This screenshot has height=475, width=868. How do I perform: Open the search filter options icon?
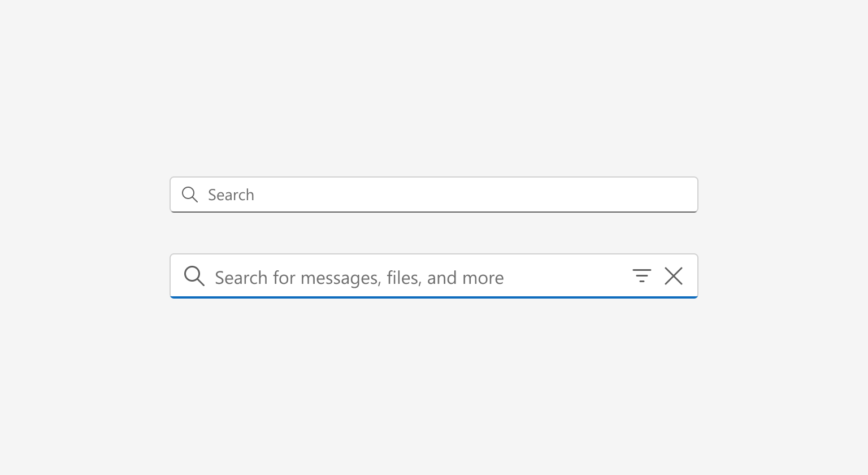641,276
